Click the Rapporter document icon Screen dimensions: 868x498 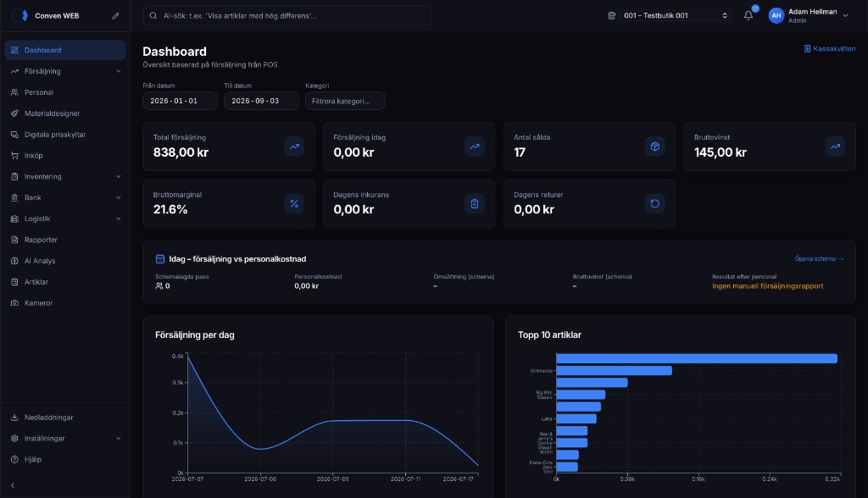pyautogui.click(x=14, y=240)
